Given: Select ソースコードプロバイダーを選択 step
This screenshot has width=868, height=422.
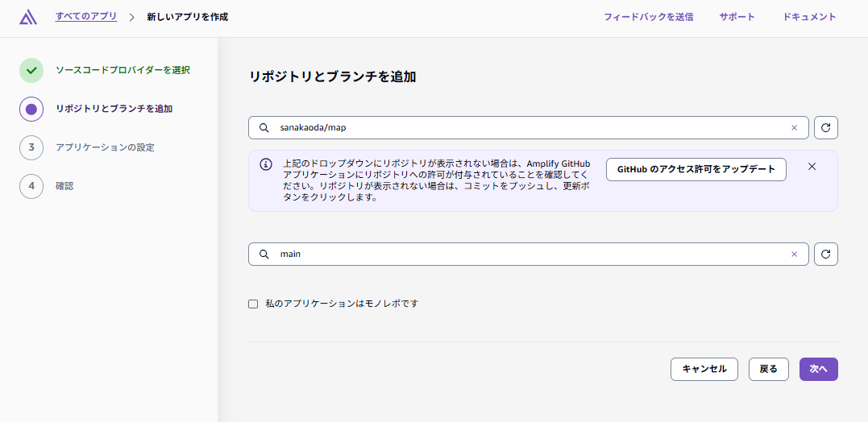Looking at the screenshot, I should [x=123, y=70].
